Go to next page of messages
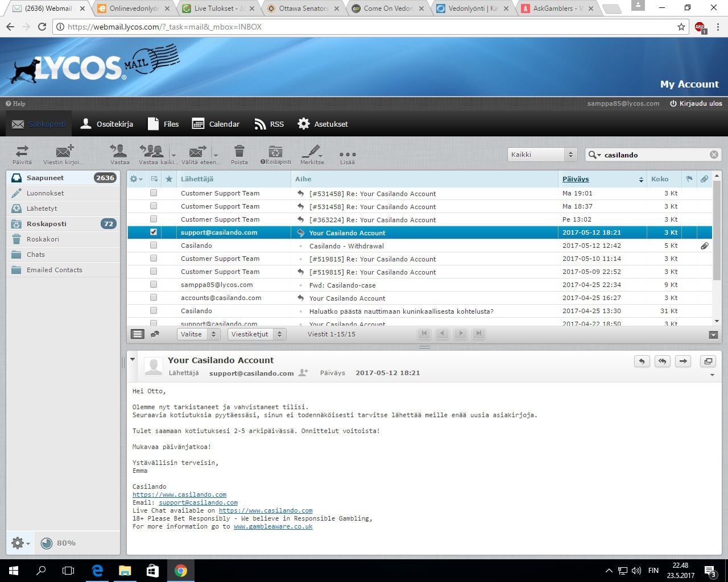Viewport: 728px width, 582px height. point(461,334)
